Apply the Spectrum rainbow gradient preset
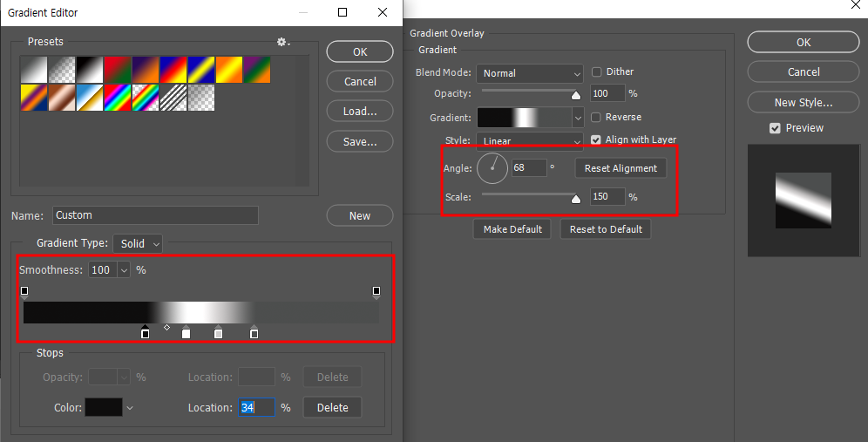This screenshot has height=442, width=868. tap(118, 98)
